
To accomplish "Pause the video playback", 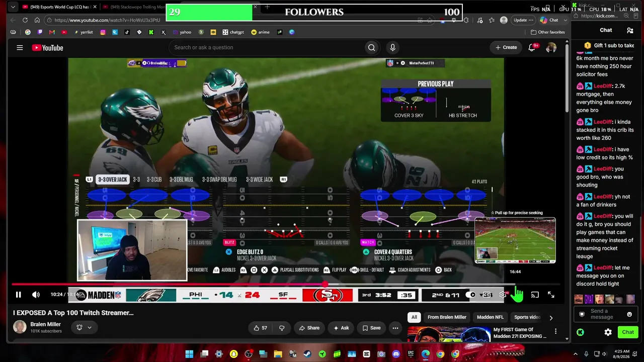I will click(x=18, y=295).
